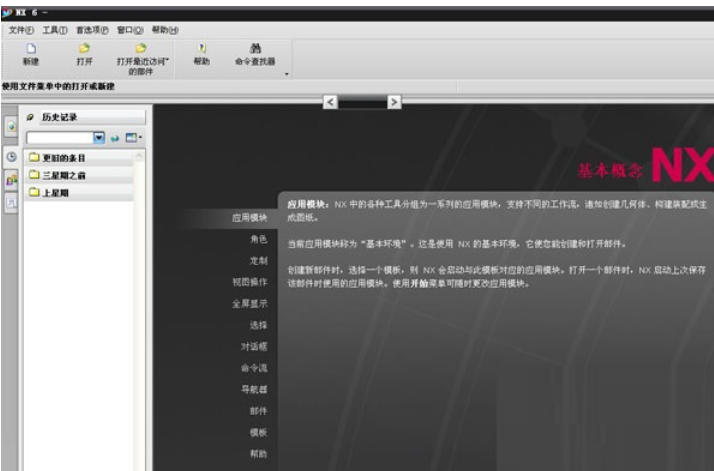714x471 pixels.
Task: Click the 新建 (New) toolbar icon
Action: point(30,54)
